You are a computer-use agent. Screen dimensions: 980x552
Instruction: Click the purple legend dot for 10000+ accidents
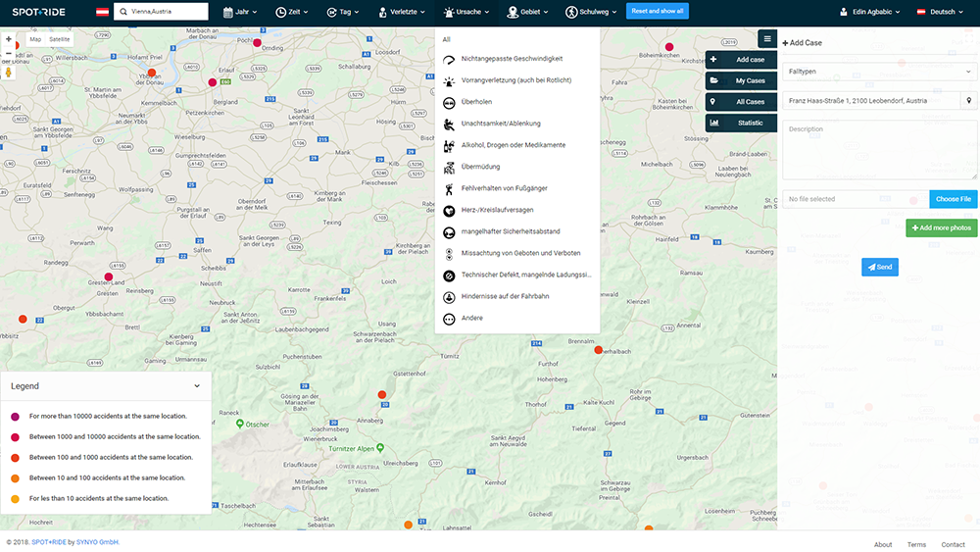point(16,417)
